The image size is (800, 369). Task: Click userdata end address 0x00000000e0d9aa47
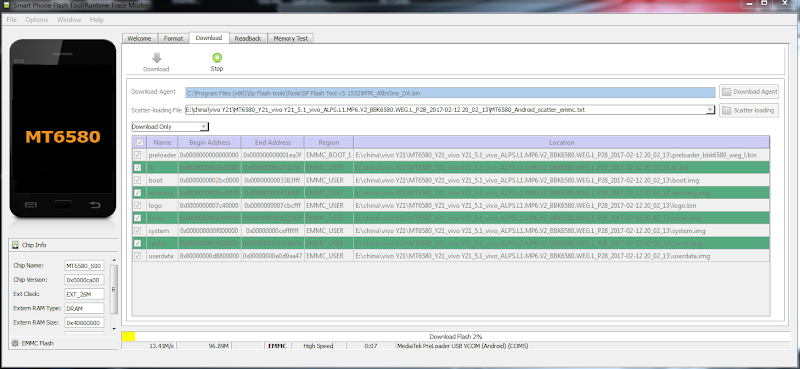(273, 256)
